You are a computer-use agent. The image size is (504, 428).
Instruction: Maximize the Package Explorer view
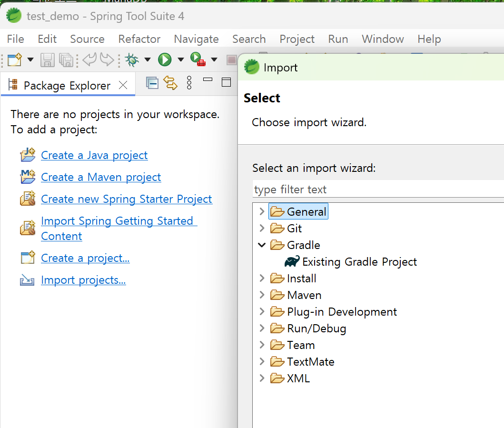click(x=226, y=82)
